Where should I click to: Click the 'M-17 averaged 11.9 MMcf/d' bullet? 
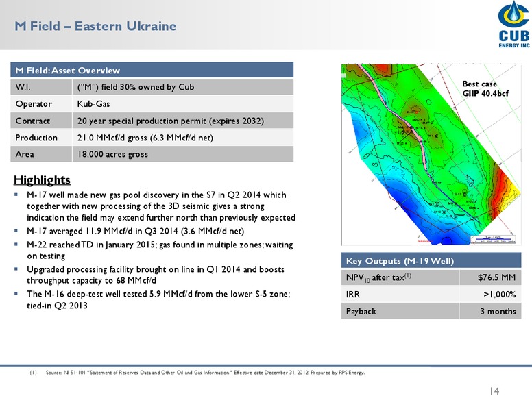coord(135,232)
